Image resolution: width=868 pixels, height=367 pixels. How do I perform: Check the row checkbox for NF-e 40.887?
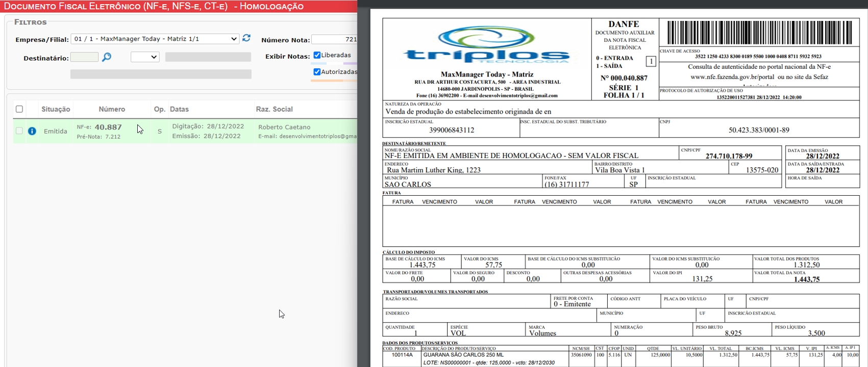click(x=19, y=131)
